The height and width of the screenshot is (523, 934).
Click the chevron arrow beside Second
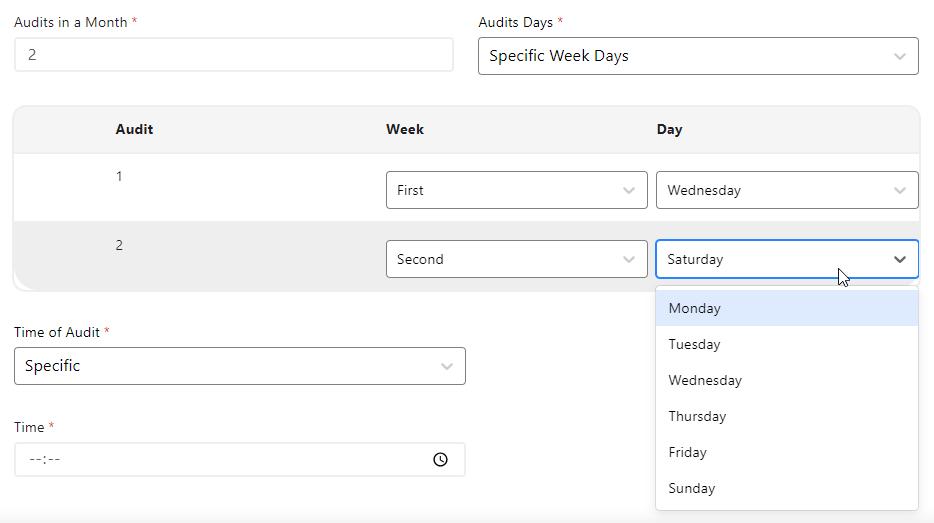click(629, 259)
